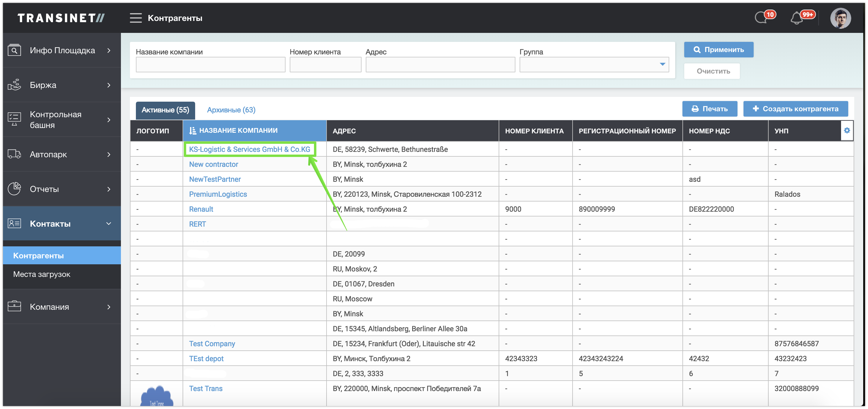Click the Инфо Площадка sidebar icon
The width and height of the screenshot is (868, 409).
click(14, 50)
